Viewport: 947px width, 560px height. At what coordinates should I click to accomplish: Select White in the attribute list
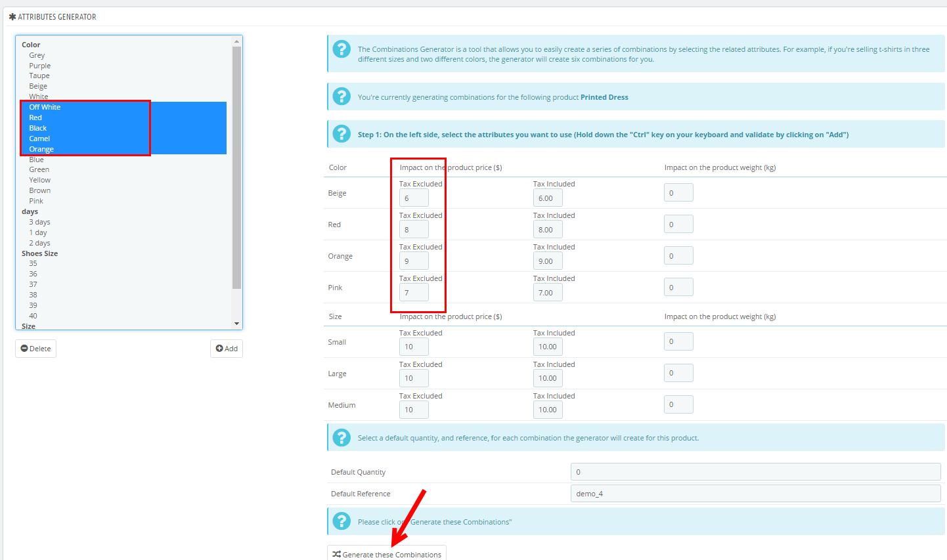pyautogui.click(x=38, y=97)
